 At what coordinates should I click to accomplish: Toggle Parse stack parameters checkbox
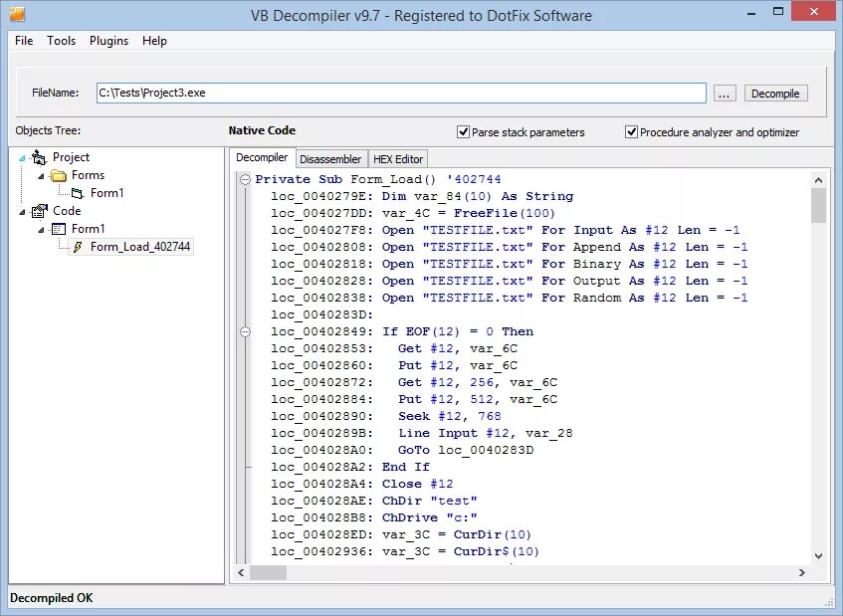point(463,131)
